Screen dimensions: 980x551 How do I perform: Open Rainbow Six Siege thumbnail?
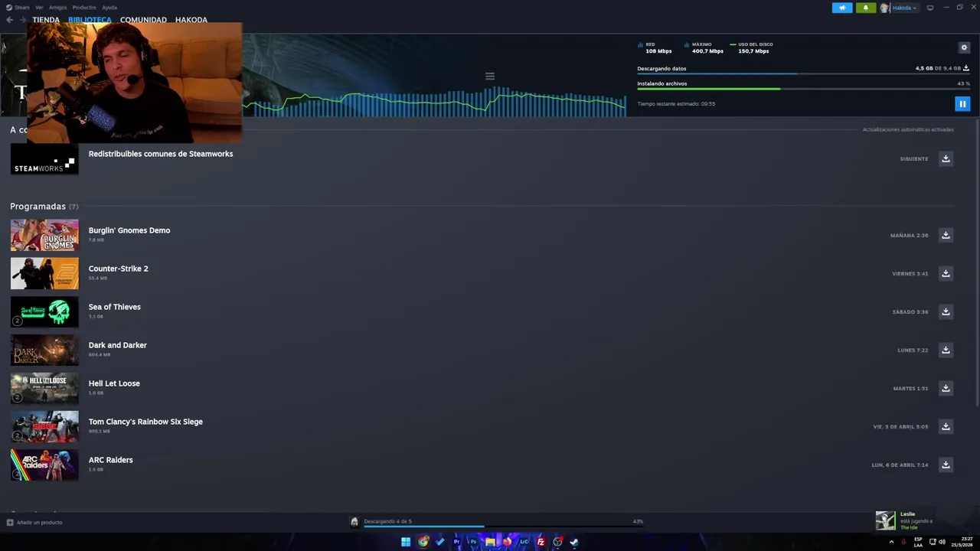(44, 426)
